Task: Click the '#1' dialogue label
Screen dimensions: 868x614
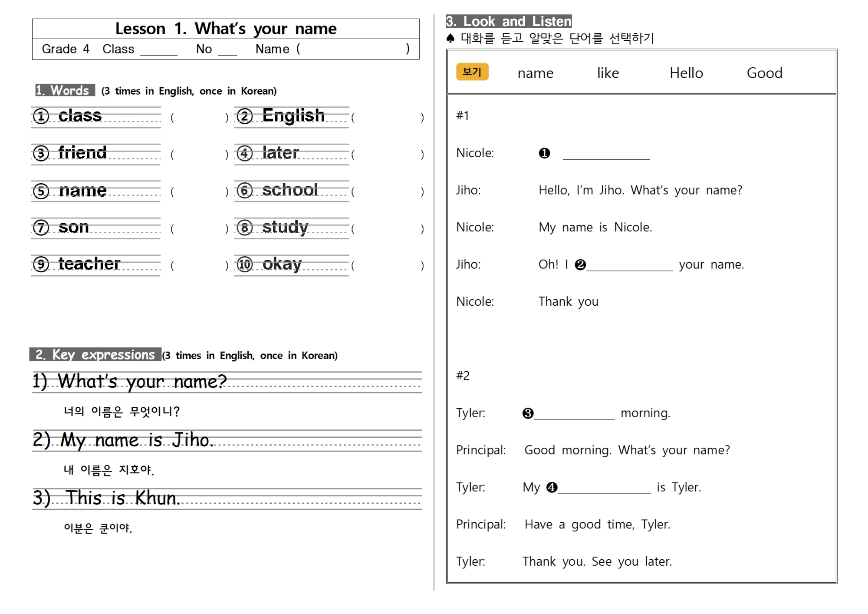Action: pyautogui.click(x=463, y=116)
